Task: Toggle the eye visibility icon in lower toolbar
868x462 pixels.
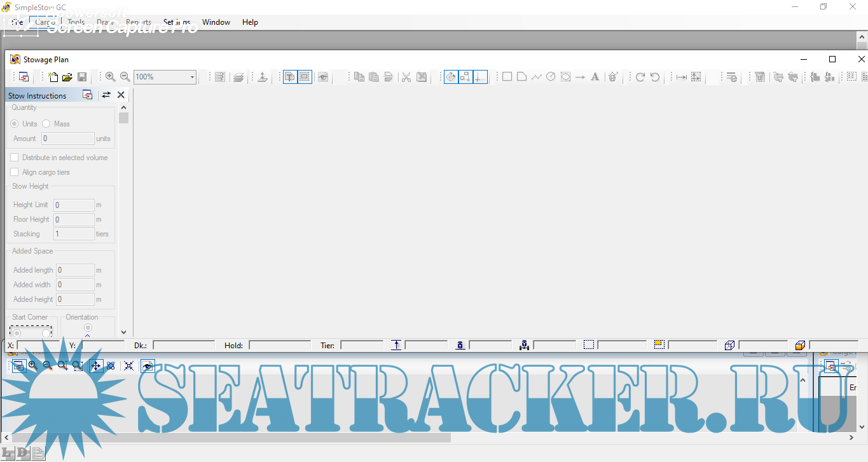Action: [x=148, y=365]
